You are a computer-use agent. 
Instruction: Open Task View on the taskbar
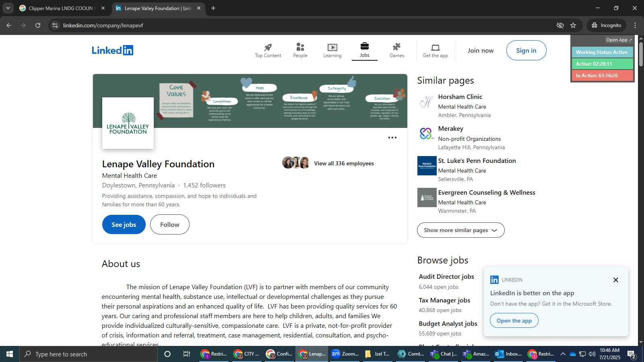click(187, 354)
